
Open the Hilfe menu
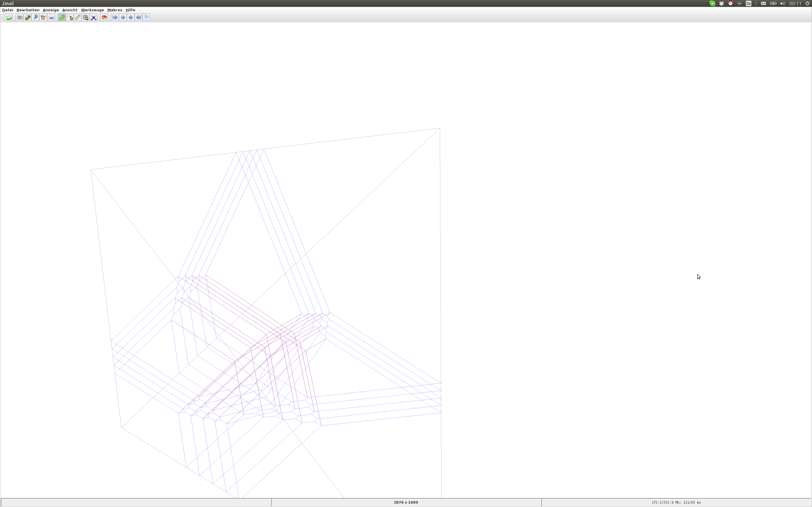131,10
